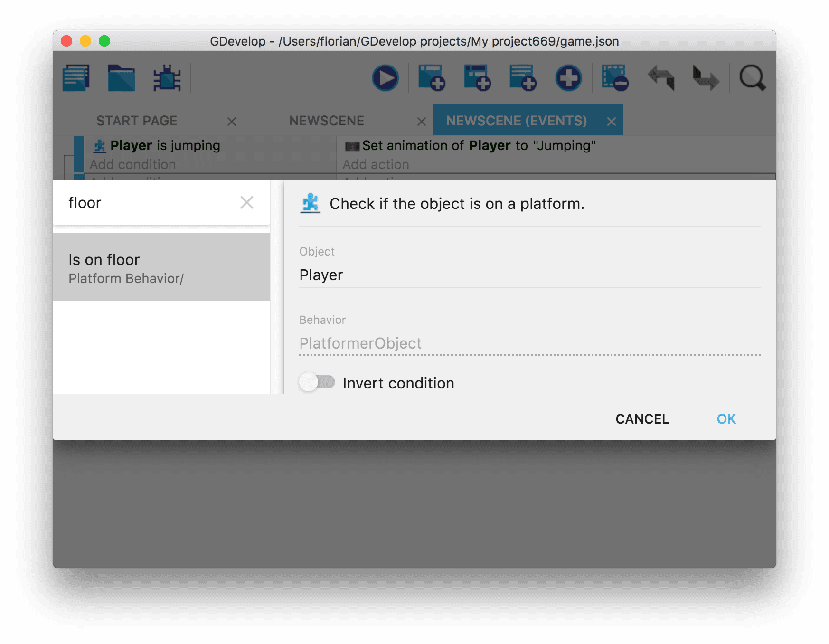The image size is (829, 644).
Task: Click the add sub-event icon
Action: coord(477,78)
